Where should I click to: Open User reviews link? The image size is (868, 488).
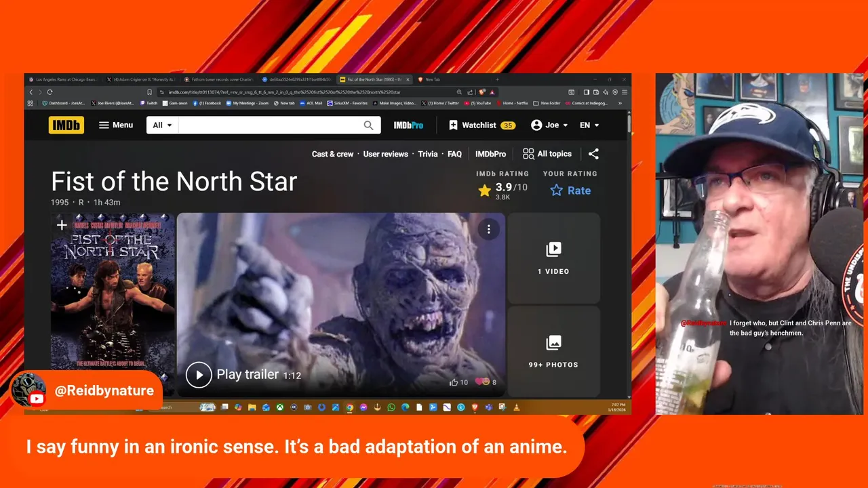coord(385,154)
